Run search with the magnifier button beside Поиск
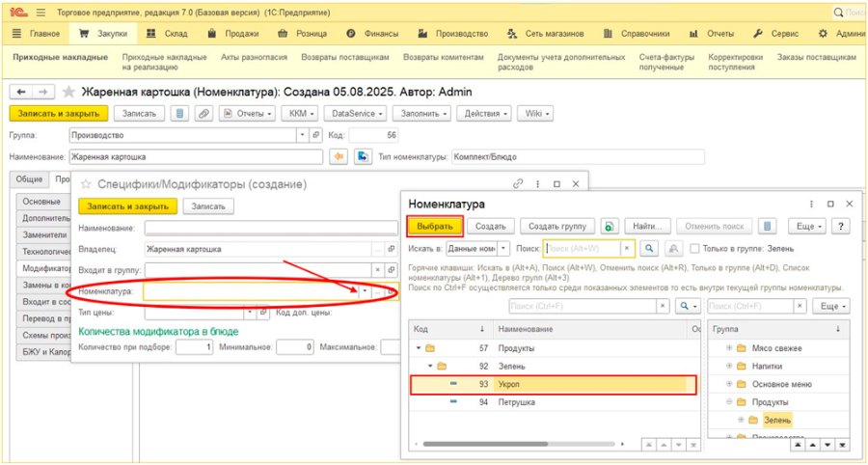The width and height of the screenshot is (868, 465). point(649,249)
